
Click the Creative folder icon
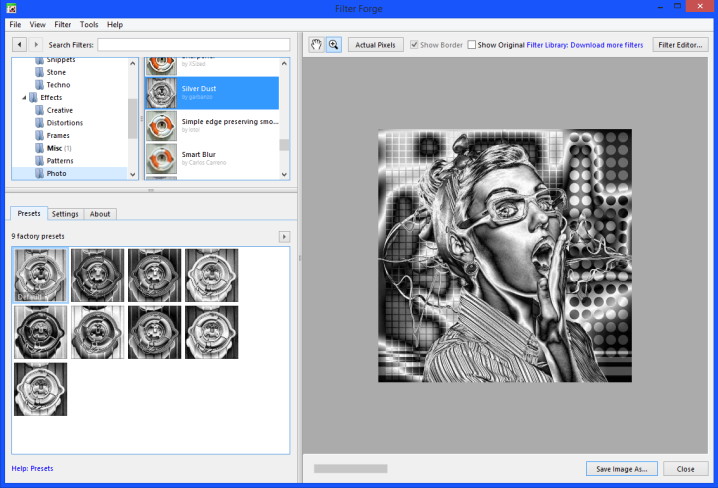click(40, 110)
